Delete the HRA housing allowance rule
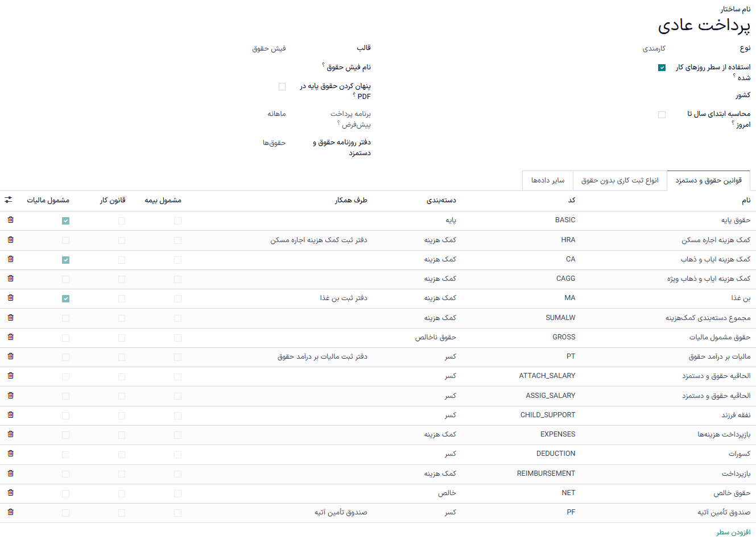The image size is (756, 540). pos(10,239)
